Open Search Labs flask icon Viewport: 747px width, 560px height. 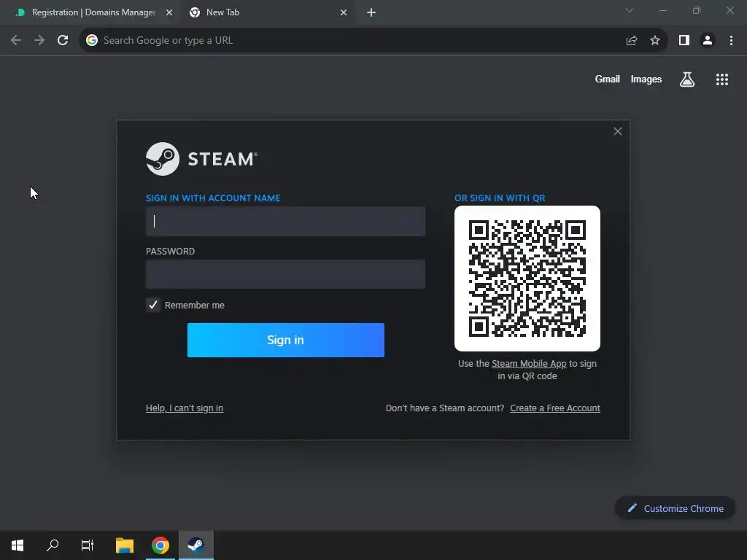tap(687, 79)
